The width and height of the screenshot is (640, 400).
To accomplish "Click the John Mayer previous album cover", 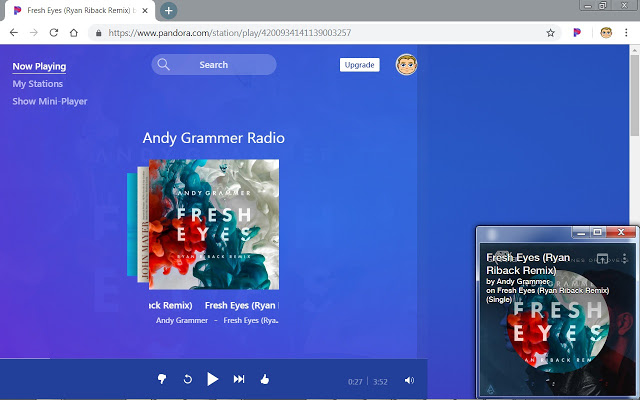I will pos(143,224).
